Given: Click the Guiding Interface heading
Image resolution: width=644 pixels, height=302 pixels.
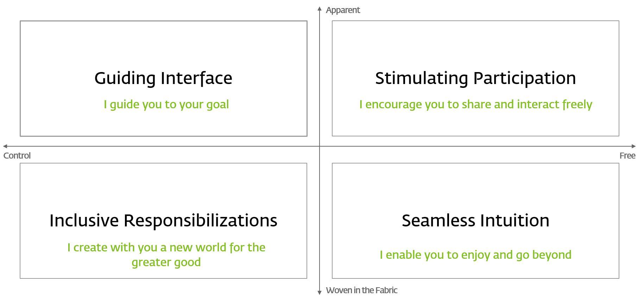Looking at the screenshot, I should pyautogui.click(x=163, y=78).
